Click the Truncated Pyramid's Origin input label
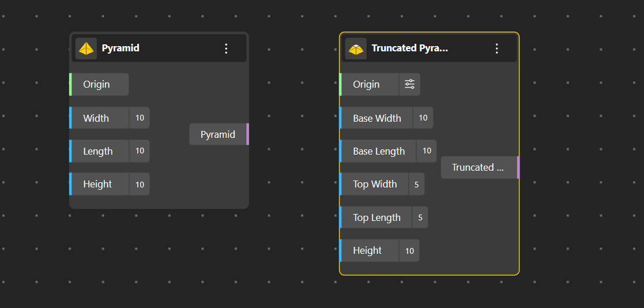The height and width of the screenshot is (308, 644). (367, 84)
